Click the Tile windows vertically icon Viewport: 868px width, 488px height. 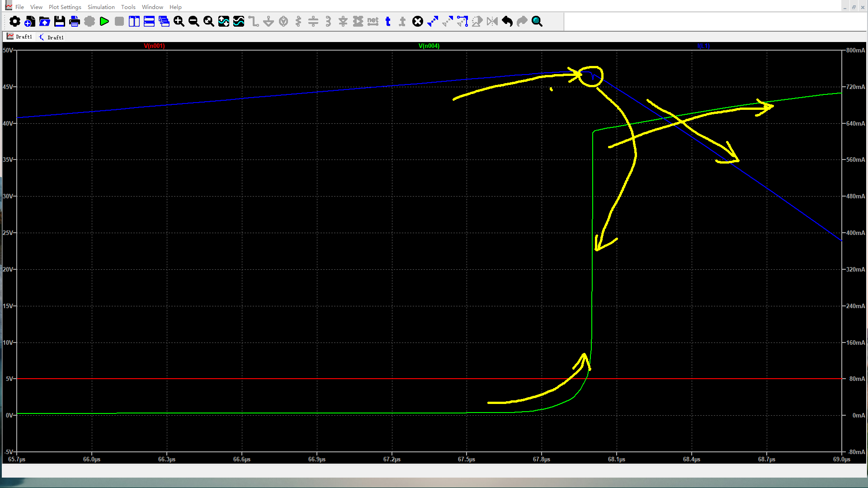click(x=134, y=21)
